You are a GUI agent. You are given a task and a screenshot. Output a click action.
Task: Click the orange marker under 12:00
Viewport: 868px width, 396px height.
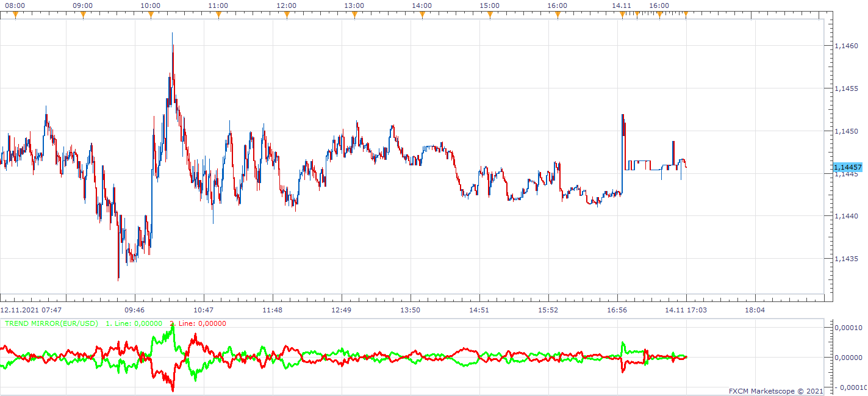(287, 15)
